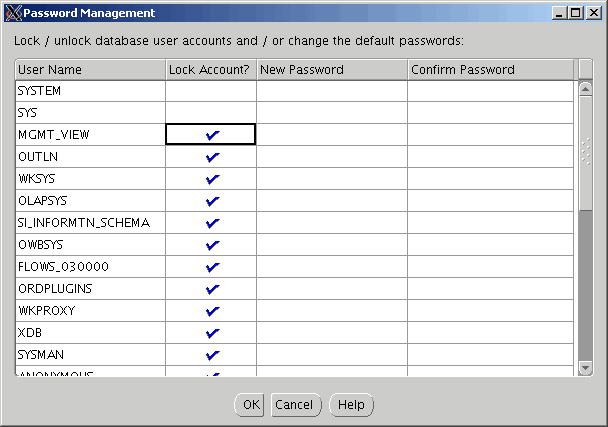Click the User Name column header
This screenshot has width=608, height=427.
coord(90,70)
